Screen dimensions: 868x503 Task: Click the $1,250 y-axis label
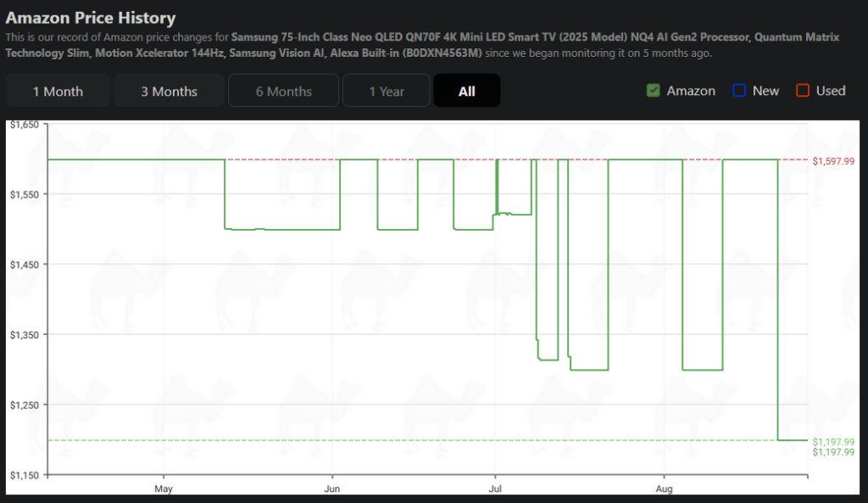tap(25, 405)
